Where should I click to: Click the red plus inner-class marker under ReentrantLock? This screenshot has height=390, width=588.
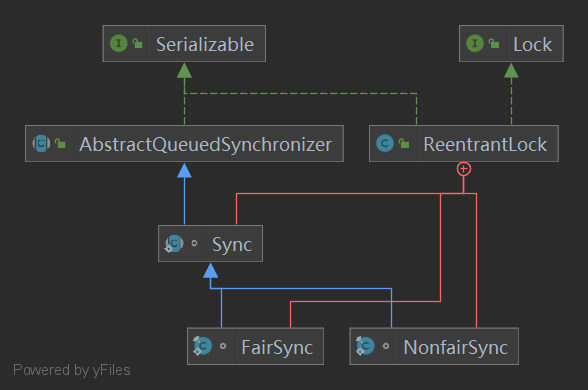click(464, 169)
